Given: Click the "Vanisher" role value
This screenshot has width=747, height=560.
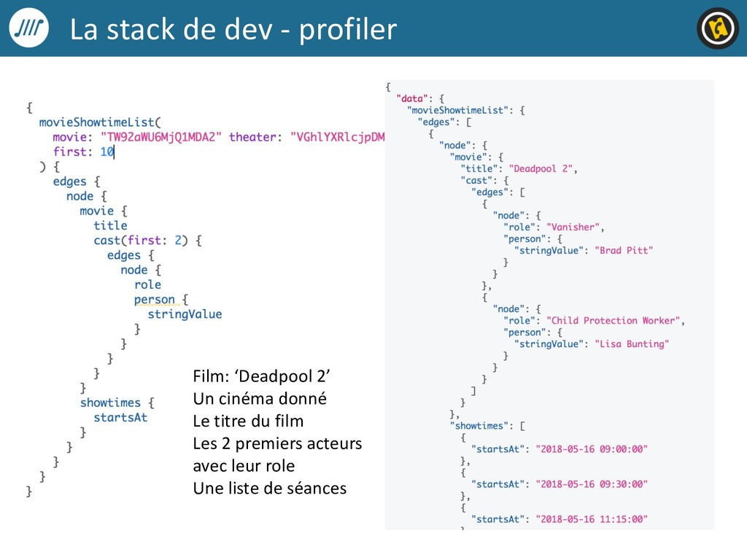Looking at the screenshot, I should point(573,227).
